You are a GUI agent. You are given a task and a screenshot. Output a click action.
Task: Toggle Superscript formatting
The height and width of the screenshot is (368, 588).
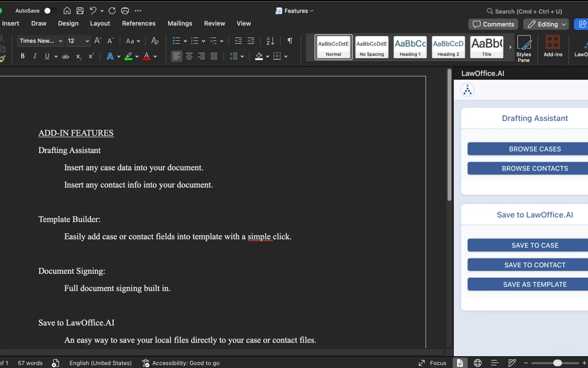click(91, 56)
